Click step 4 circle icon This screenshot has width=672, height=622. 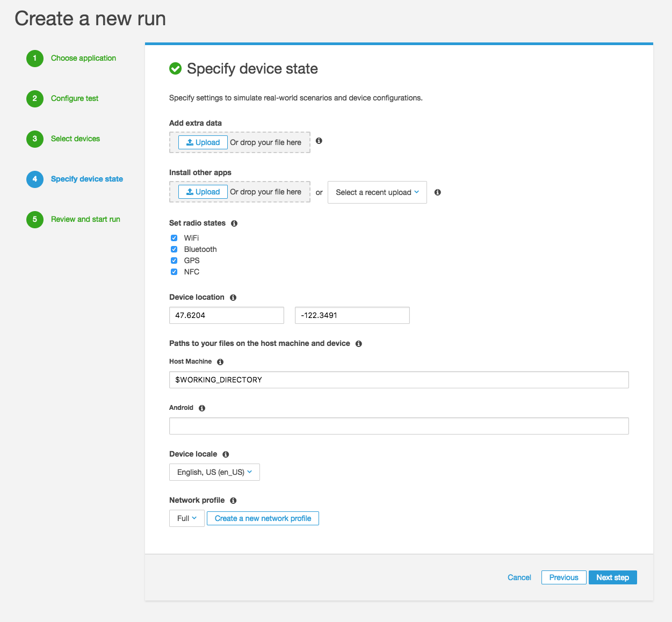[x=35, y=179]
